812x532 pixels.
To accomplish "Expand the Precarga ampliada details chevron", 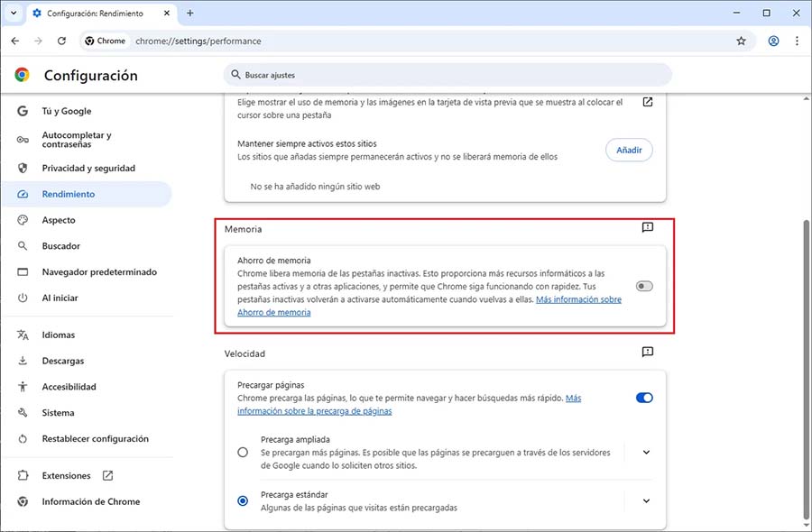I will tap(646, 453).
